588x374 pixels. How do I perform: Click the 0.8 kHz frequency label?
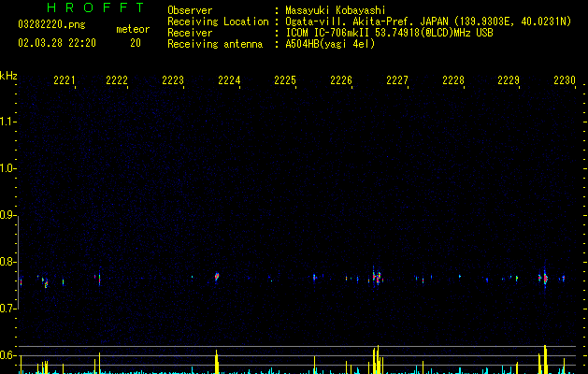7,262
